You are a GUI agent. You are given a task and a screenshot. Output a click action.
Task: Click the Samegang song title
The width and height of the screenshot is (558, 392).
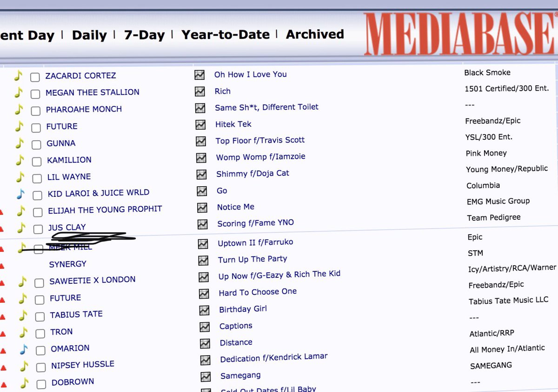click(240, 375)
